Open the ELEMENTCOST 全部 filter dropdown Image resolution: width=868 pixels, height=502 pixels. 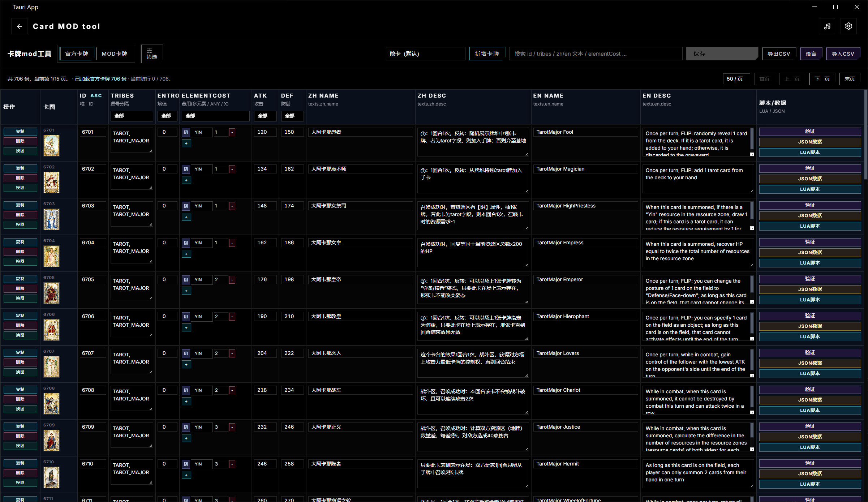[215, 116]
